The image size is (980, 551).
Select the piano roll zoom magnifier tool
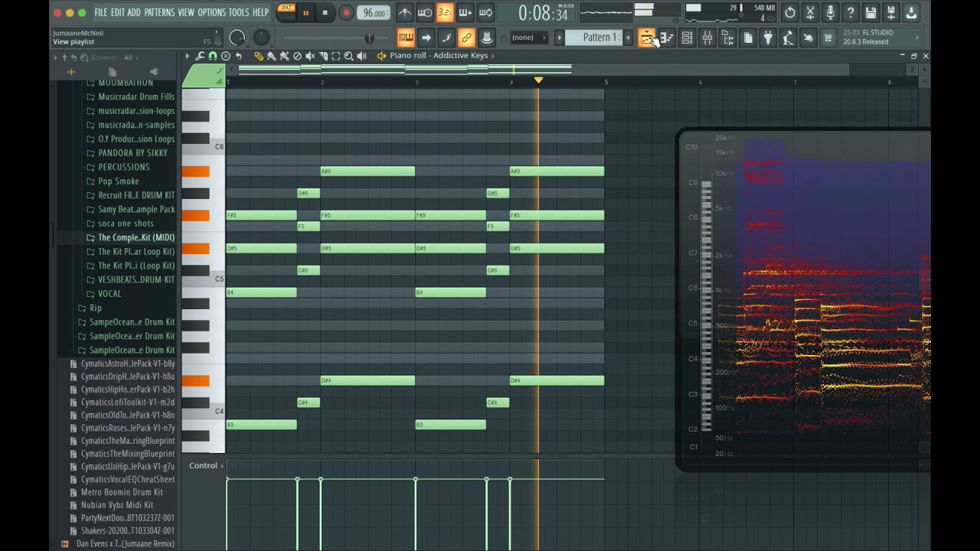pyautogui.click(x=348, y=56)
